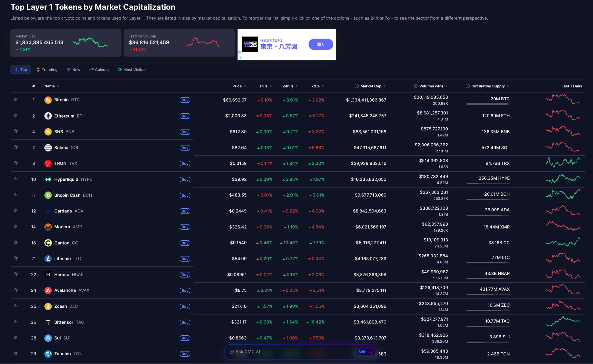This screenshot has height=364, width=593.
Task: Open the Zcash coin page link
Action: pyautogui.click(x=61, y=306)
